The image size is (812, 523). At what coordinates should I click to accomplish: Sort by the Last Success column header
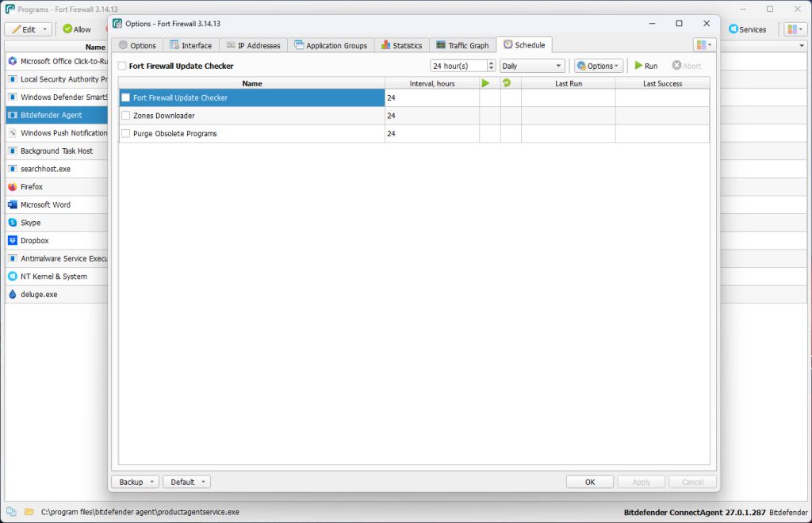662,83
